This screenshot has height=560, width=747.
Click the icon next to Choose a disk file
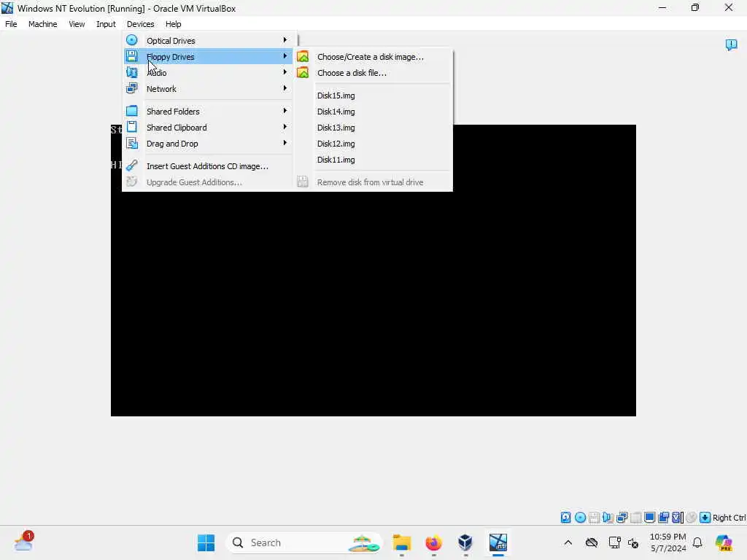pos(303,72)
